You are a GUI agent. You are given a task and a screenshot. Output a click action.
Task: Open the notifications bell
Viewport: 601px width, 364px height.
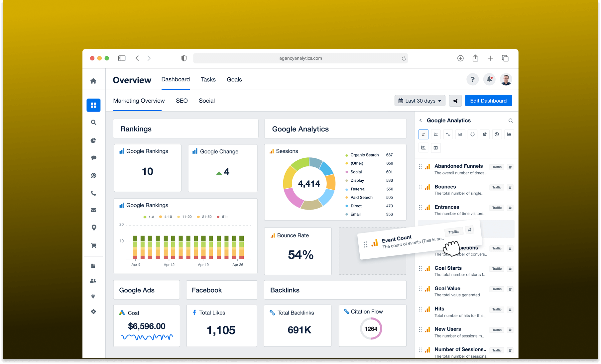click(489, 79)
